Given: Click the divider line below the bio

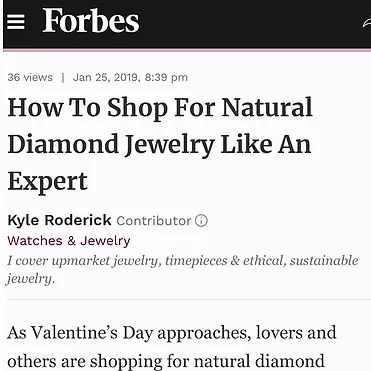Looking at the screenshot, I should [x=189, y=299].
